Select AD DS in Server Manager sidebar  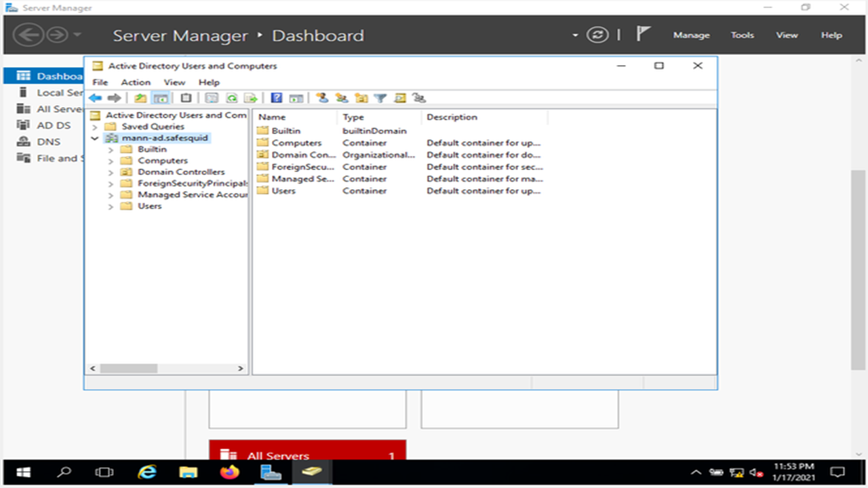[x=44, y=125]
